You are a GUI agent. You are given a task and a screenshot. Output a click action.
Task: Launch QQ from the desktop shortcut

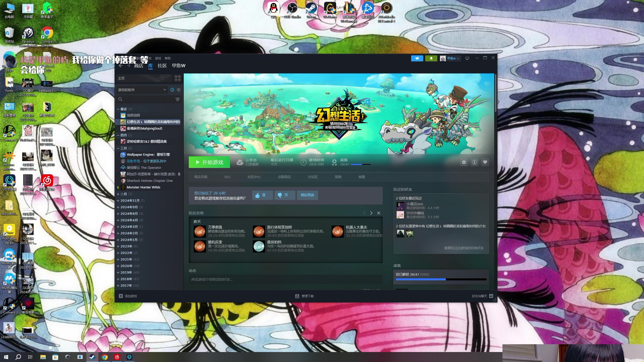pyautogui.click(x=274, y=10)
